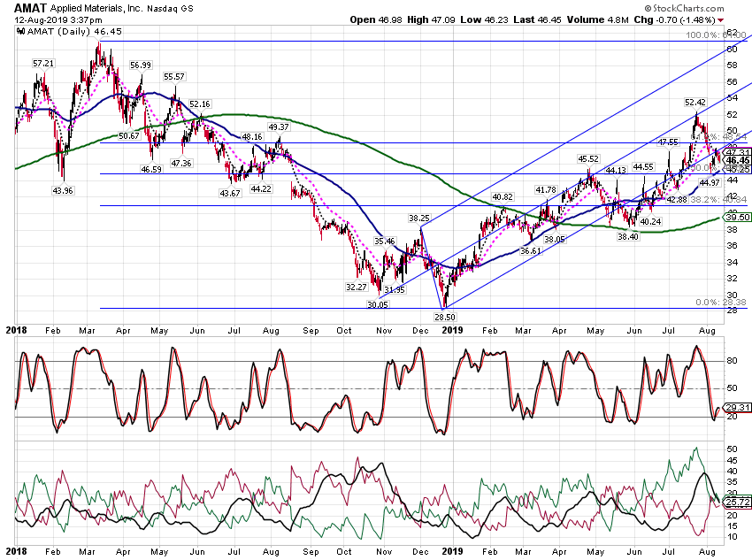The image size is (752, 560).
Task: Click the candlestick icon beside AMAT (Daily)
Action: [20, 32]
